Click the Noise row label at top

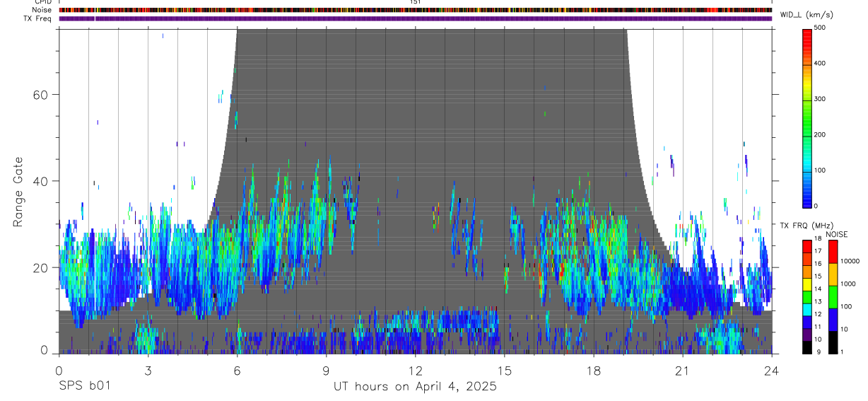(42, 10)
